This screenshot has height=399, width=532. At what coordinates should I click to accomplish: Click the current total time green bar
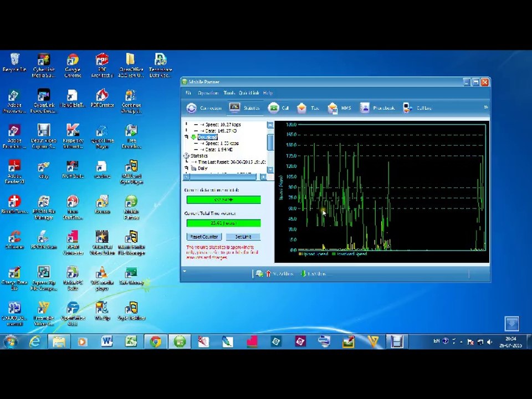pyautogui.click(x=223, y=223)
